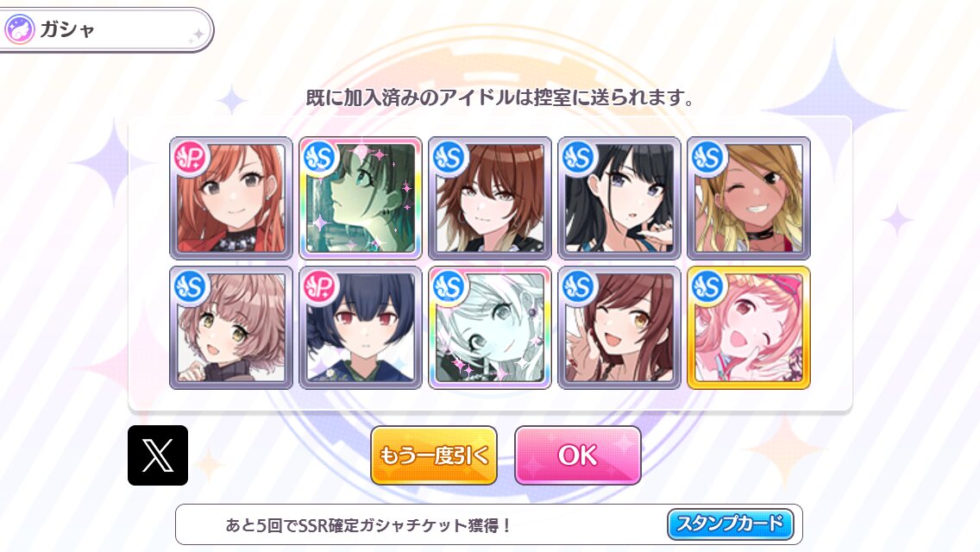Open the green sparkling S idol card

(x=361, y=198)
